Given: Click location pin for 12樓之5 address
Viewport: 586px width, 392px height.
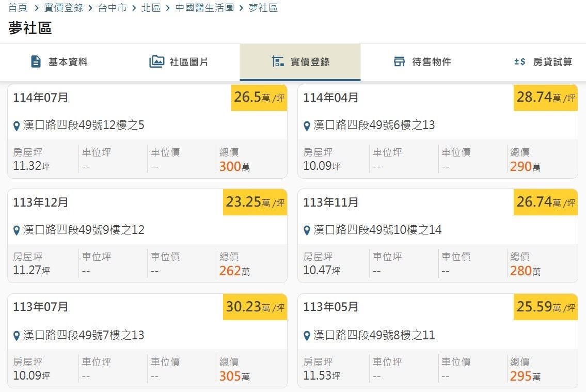Looking at the screenshot, I should tap(17, 126).
